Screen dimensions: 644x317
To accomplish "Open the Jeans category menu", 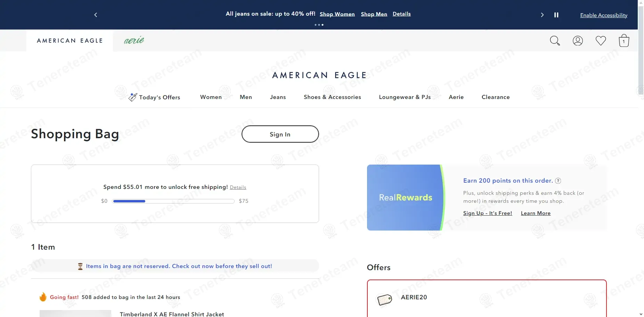I will [278, 97].
